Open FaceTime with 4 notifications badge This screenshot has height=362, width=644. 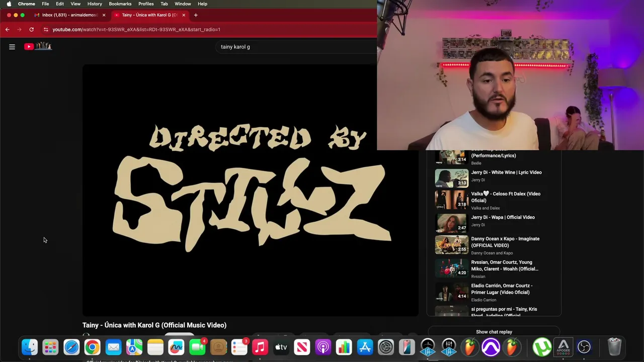pos(197,347)
